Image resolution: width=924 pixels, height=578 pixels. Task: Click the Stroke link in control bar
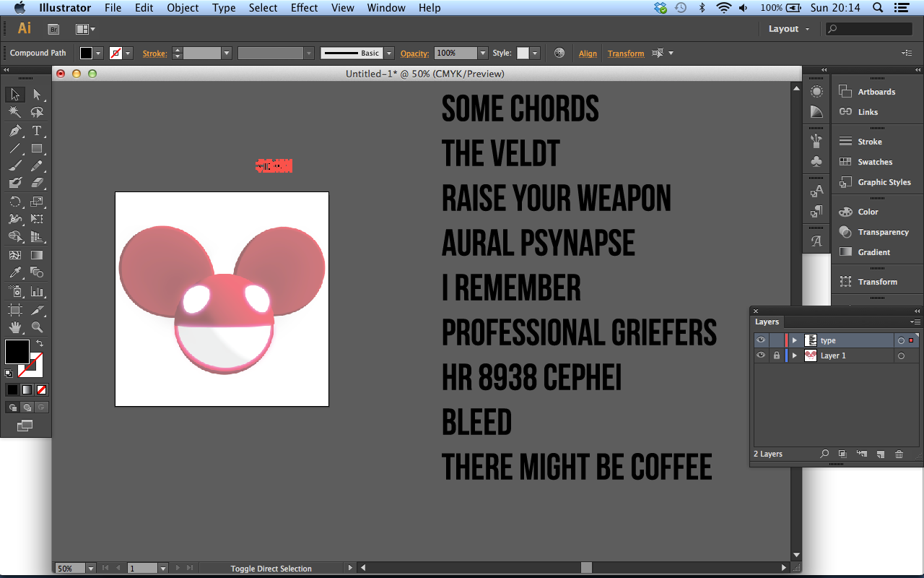click(x=154, y=53)
